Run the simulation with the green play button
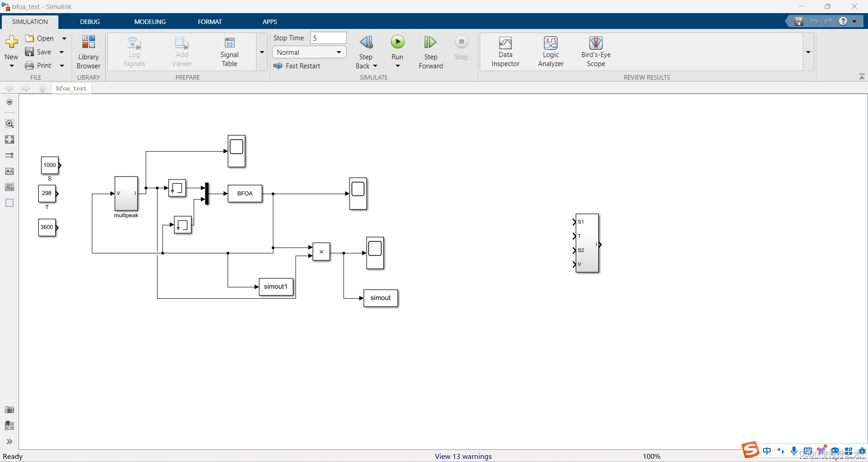The height and width of the screenshot is (462, 868). 397,42
